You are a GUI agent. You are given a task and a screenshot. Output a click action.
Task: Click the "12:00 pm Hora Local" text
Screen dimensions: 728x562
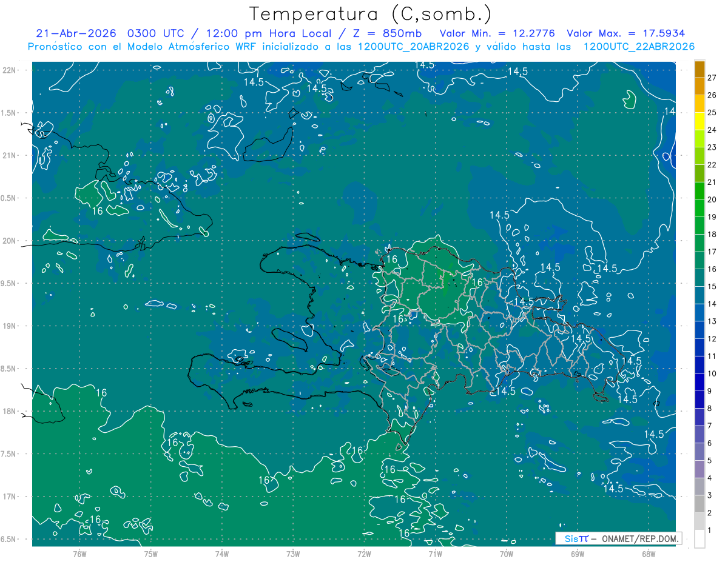tap(279, 33)
